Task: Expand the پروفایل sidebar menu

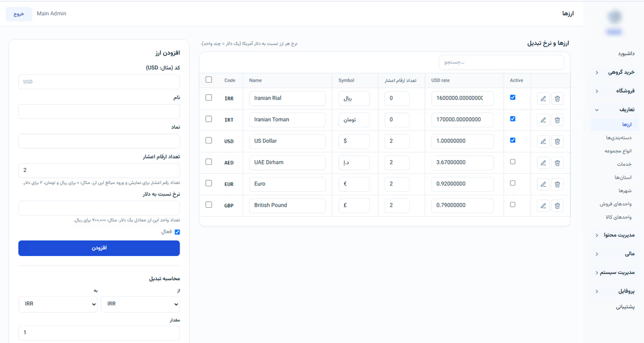Action: tap(615, 291)
